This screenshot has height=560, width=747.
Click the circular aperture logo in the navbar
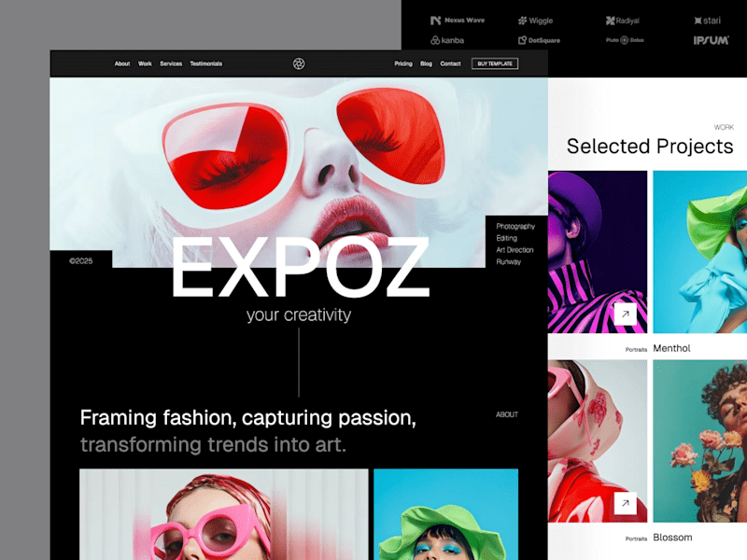[299, 63]
